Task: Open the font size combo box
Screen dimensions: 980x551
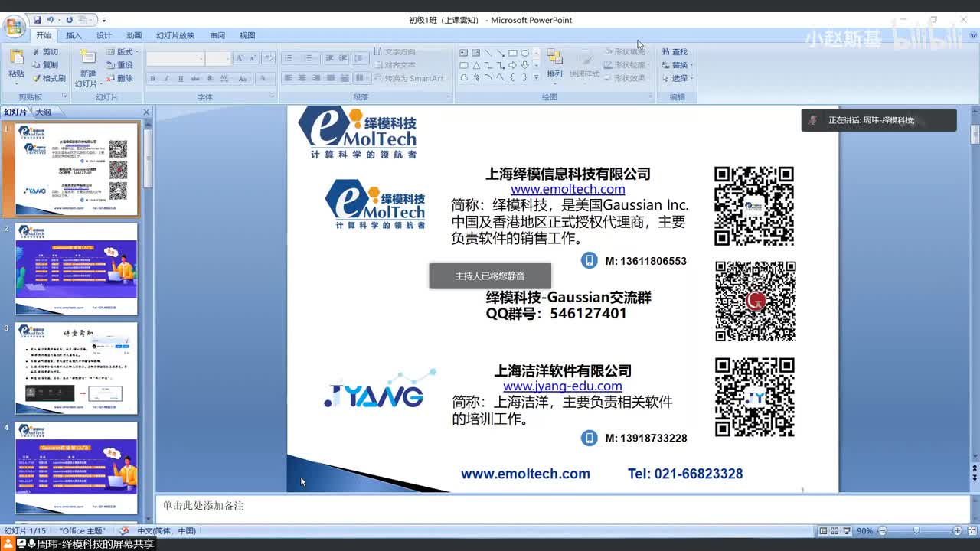Action: 218,58
